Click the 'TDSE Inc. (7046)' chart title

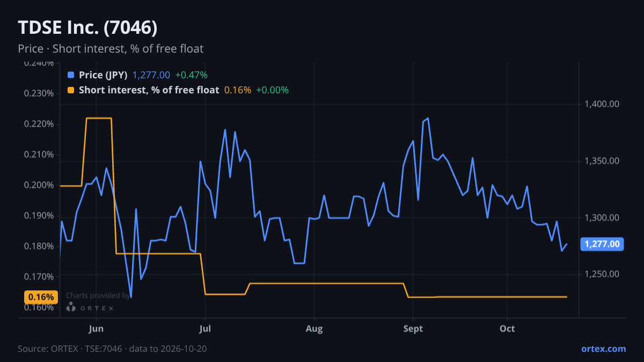pos(87,27)
